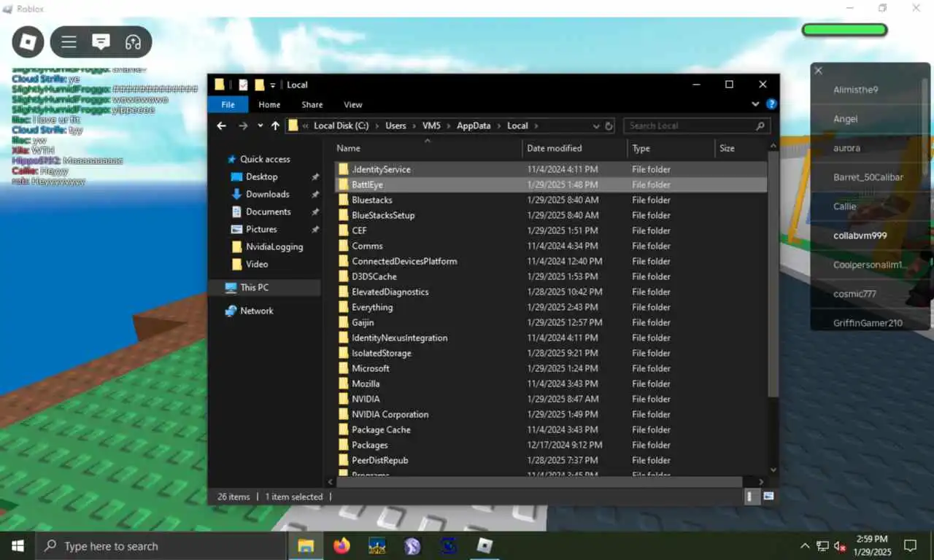Open Desktop in Quick access
Viewport: 934px width, 560px height.
(x=261, y=176)
